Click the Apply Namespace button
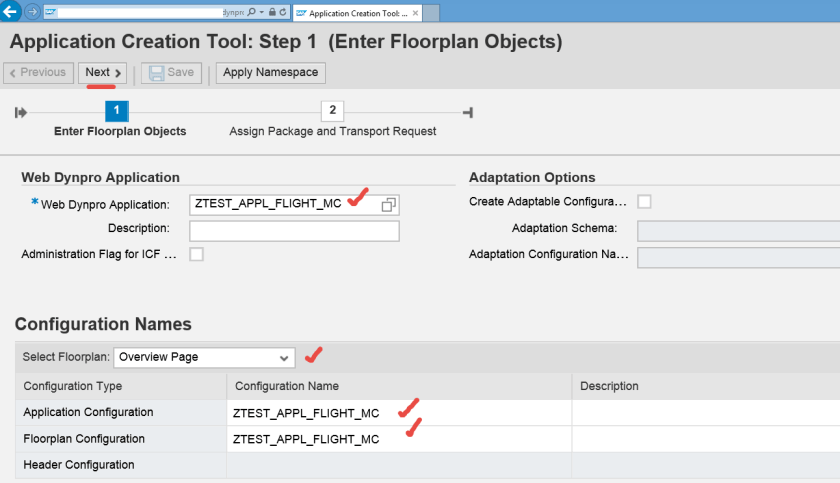The image size is (840, 483). tap(270, 73)
